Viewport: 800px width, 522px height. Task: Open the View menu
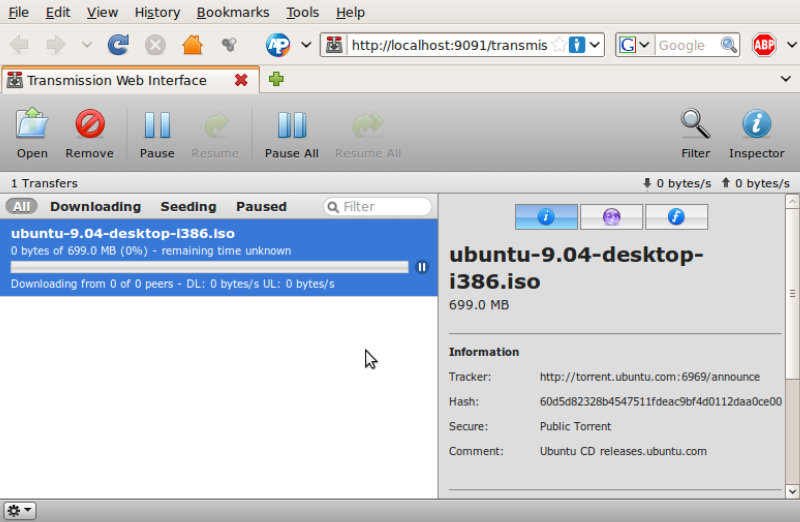[x=102, y=12]
